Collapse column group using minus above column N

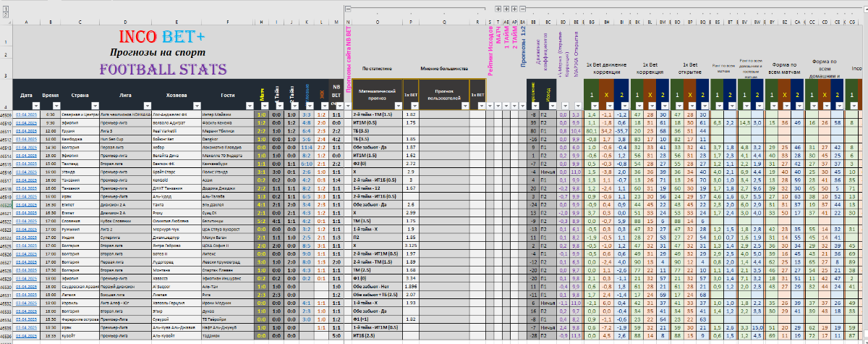tap(348, 9)
